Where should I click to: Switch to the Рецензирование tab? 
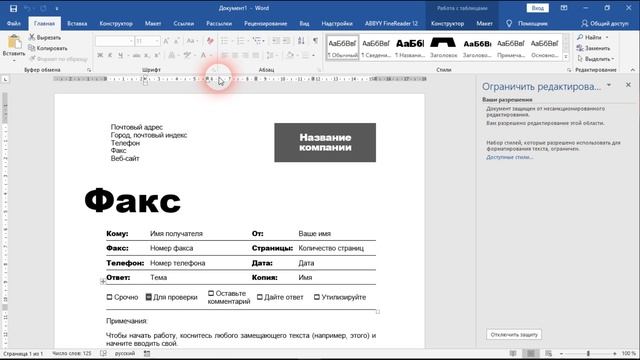pyautogui.click(x=266, y=24)
